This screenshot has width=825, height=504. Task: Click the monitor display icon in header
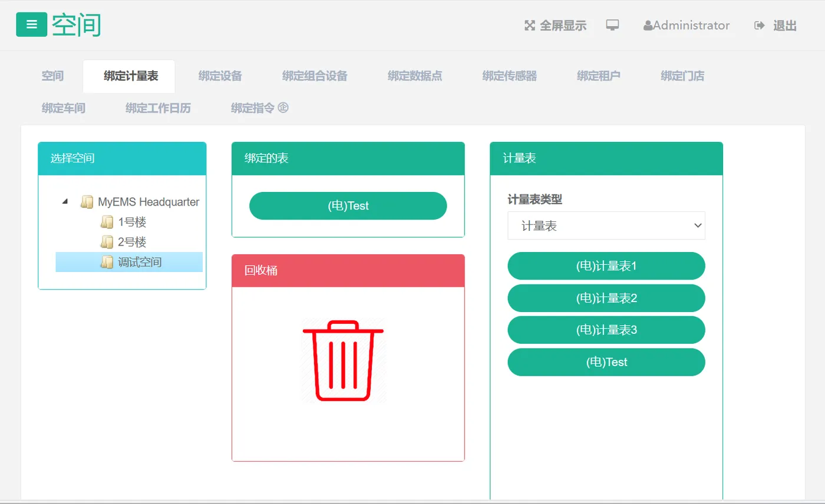613,25
